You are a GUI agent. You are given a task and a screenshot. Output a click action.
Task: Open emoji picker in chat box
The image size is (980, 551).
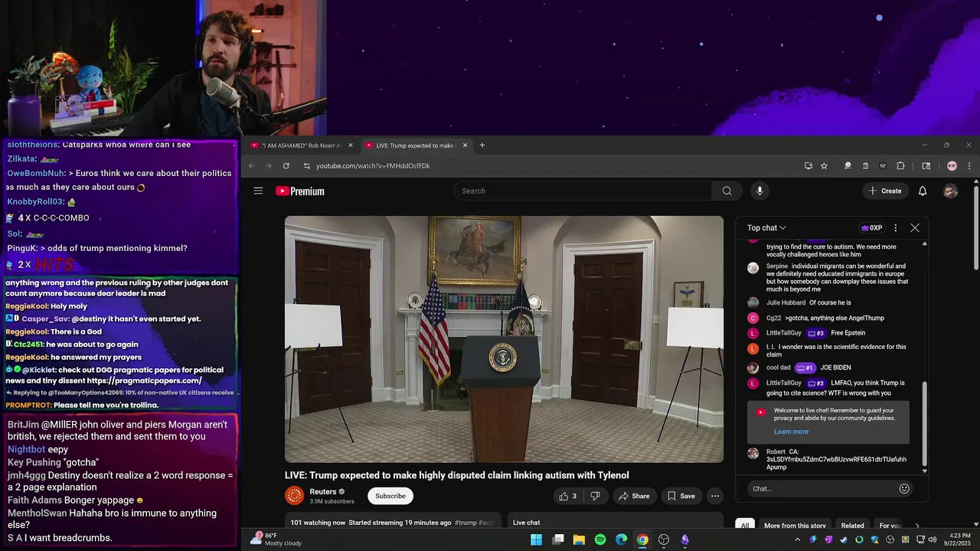point(904,488)
